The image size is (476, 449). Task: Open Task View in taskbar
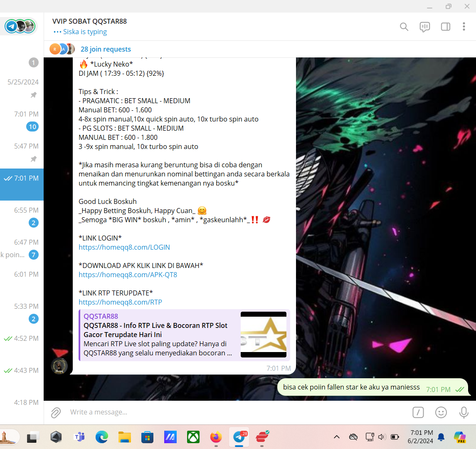[x=33, y=437]
